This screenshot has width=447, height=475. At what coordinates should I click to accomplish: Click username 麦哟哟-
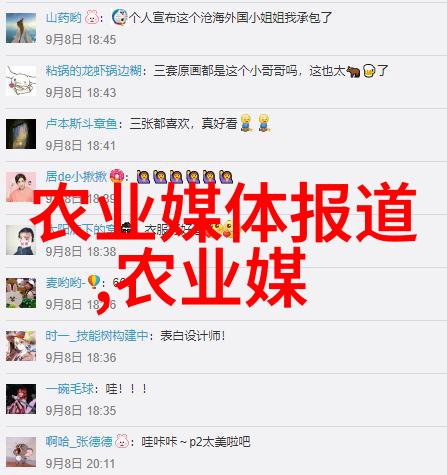[66, 283]
